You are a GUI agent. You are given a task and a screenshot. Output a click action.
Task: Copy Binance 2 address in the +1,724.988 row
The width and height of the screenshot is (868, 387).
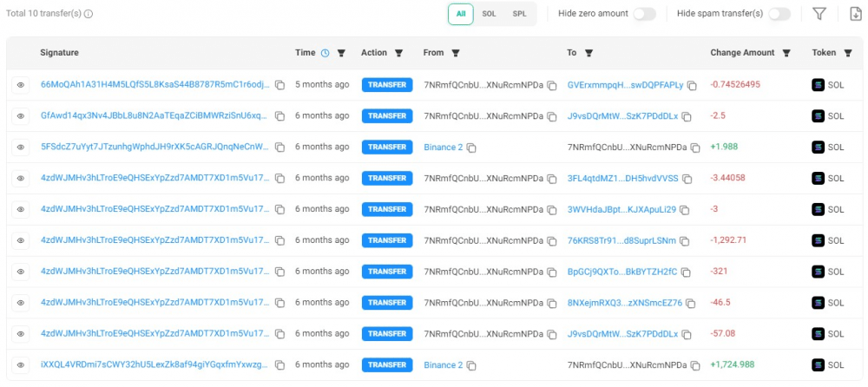pyautogui.click(x=471, y=365)
